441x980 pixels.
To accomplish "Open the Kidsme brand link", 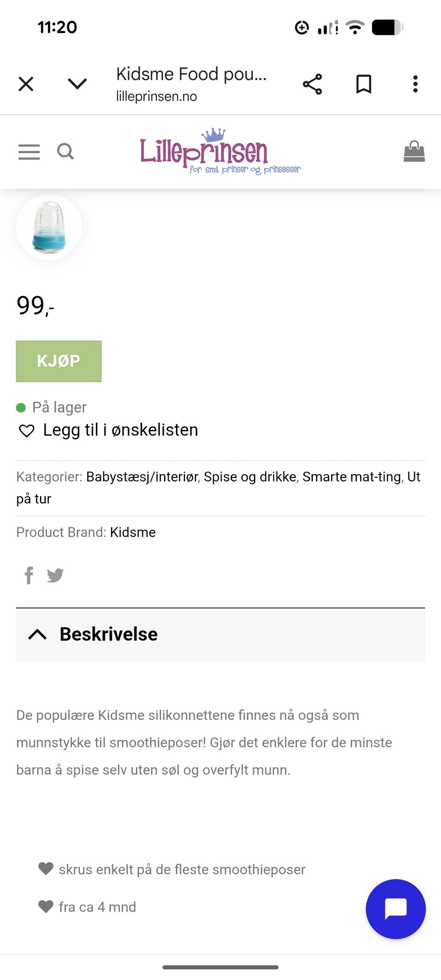I will [x=133, y=532].
